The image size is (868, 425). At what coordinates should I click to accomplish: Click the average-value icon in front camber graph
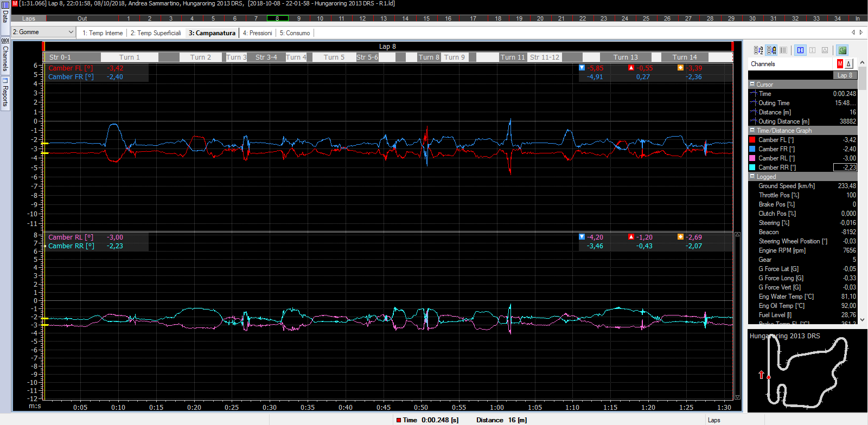[680, 68]
